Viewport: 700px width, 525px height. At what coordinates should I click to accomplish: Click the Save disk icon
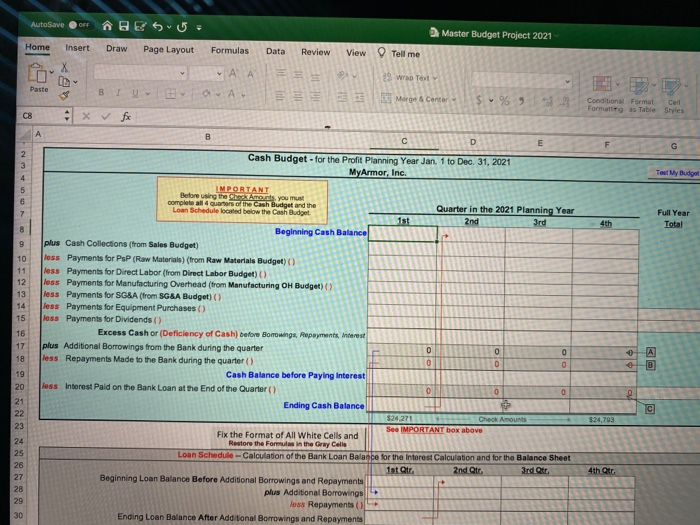tap(124, 26)
